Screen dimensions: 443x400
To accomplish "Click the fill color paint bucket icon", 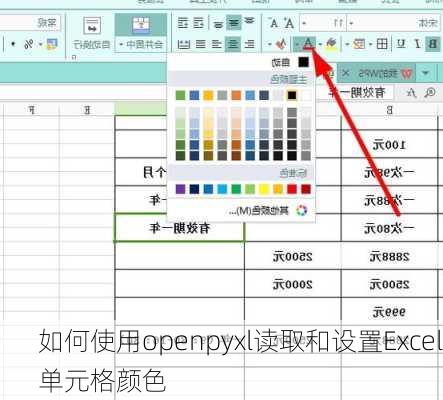I will [x=331, y=44].
